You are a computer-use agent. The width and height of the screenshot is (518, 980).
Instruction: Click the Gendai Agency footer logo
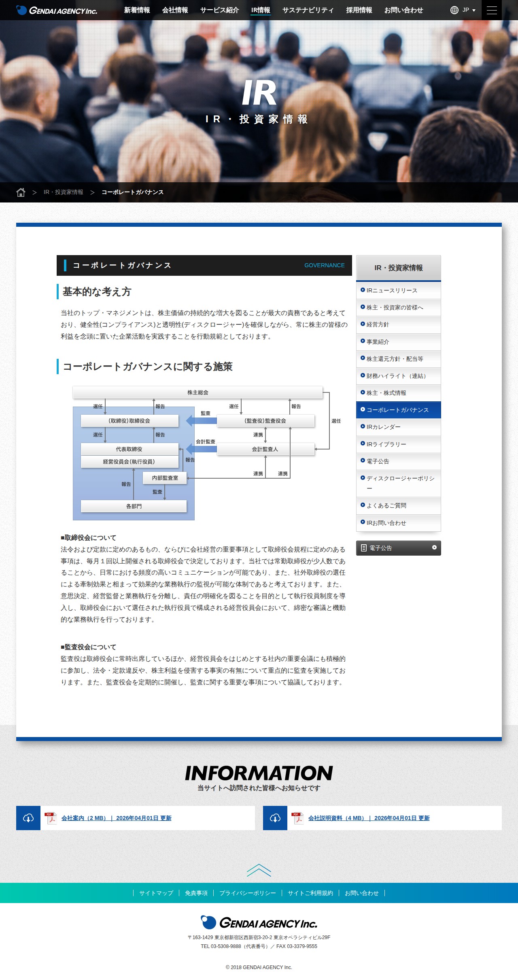(x=259, y=922)
